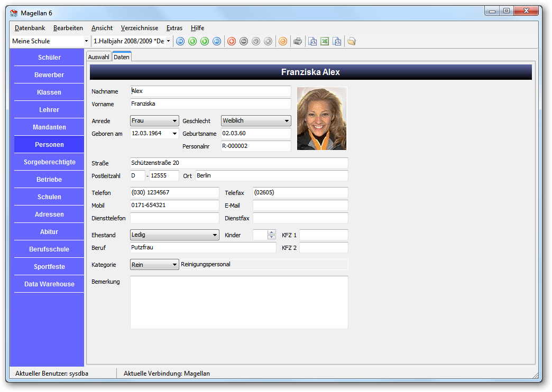
Task: Open the Bearbeiten menu
Action: (68, 28)
